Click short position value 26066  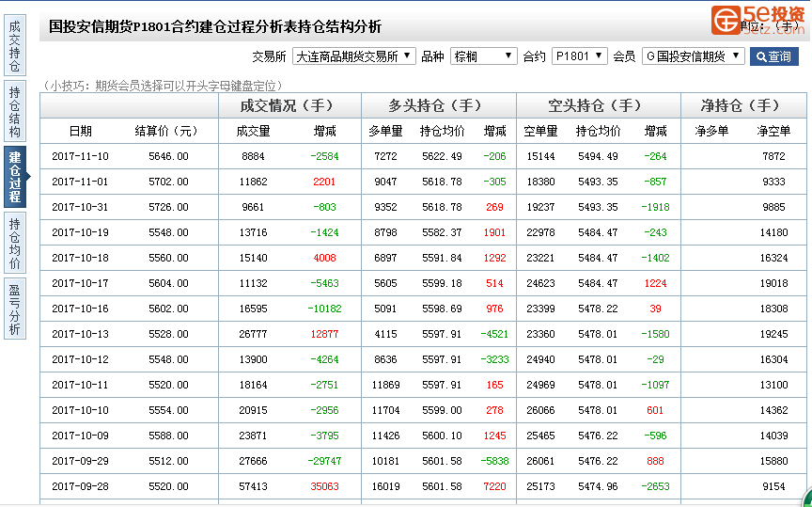tap(540, 410)
